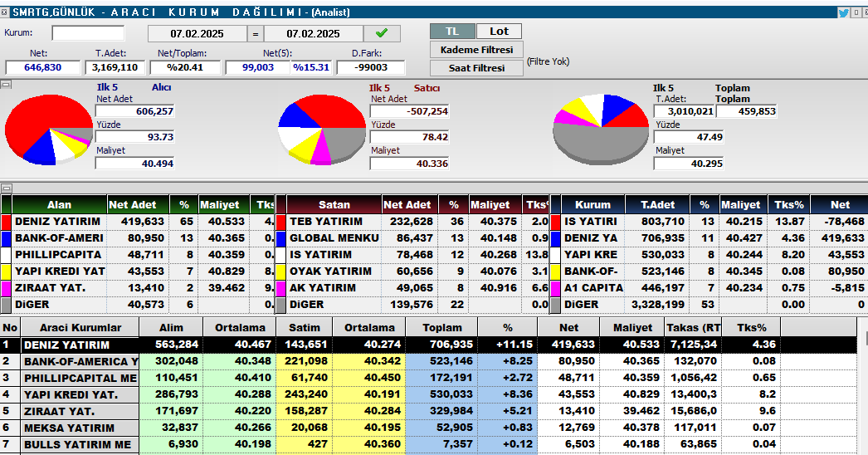Click OYAK YATIRIM in Satan table
This screenshot has width=868, height=455.
pyautogui.click(x=330, y=271)
